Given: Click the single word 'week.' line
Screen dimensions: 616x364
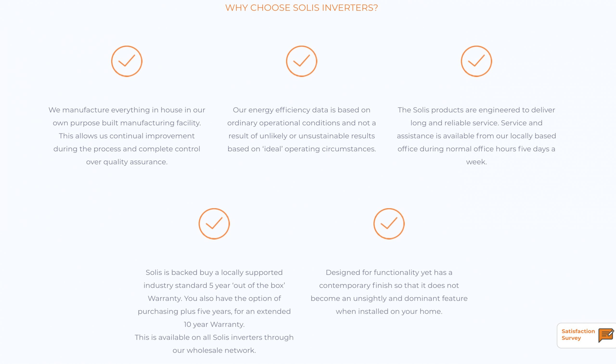Looking at the screenshot, I should pos(476,162).
